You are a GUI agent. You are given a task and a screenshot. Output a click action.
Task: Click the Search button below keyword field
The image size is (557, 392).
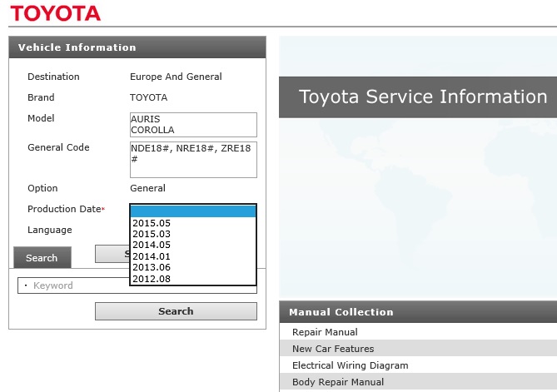click(x=176, y=311)
